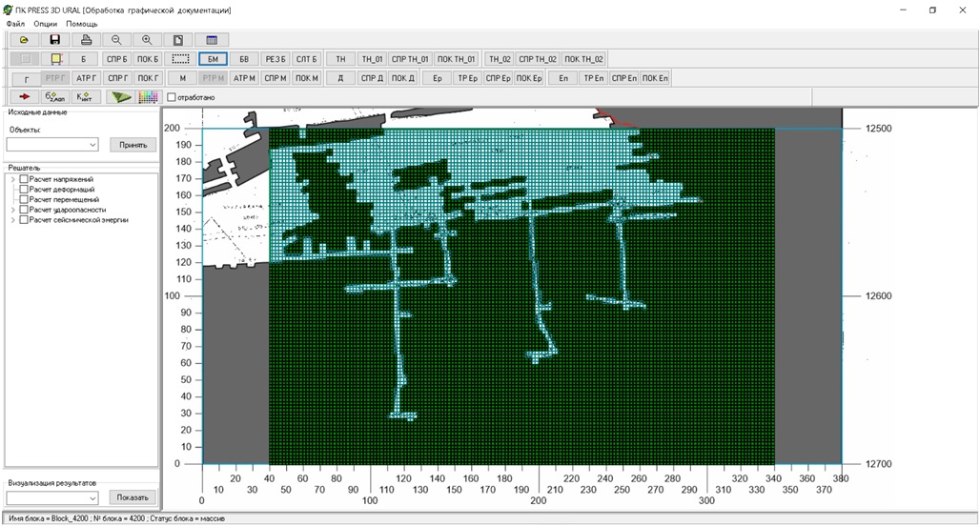
Task: Click the ПОК Г button
Action: (x=148, y=78)
